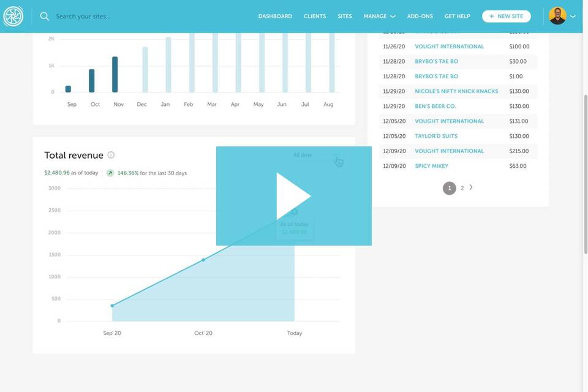The image size is (588, 392).
Task: Click the $2,480.96 as of today value
Action: 71,173
